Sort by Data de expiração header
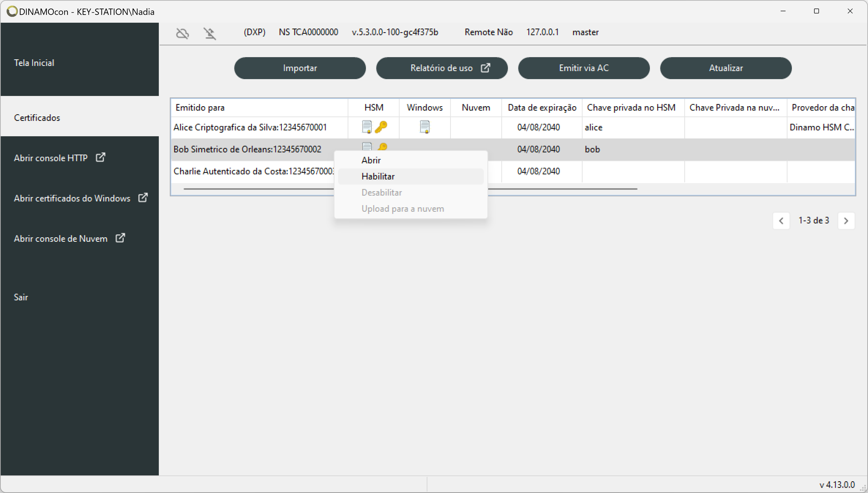 pyautogui.click(x=542, y=108)
